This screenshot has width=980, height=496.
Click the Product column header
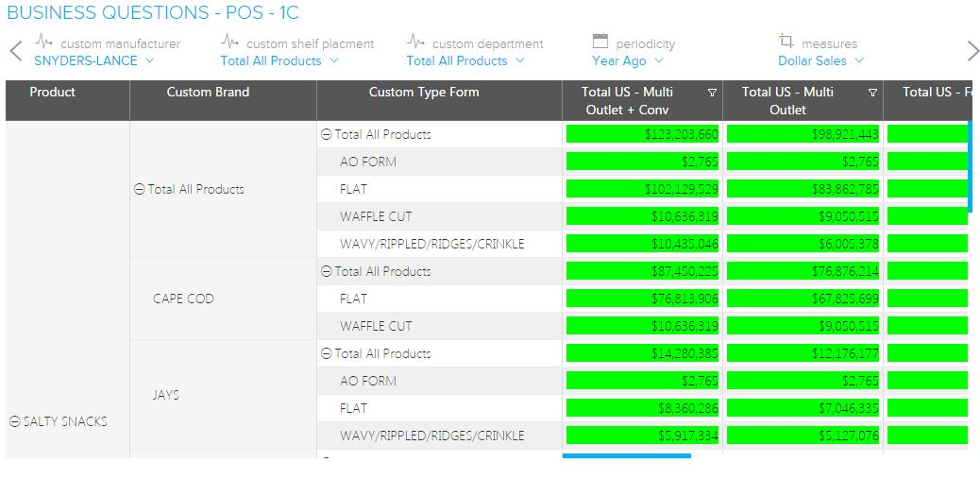coord(53,93)
